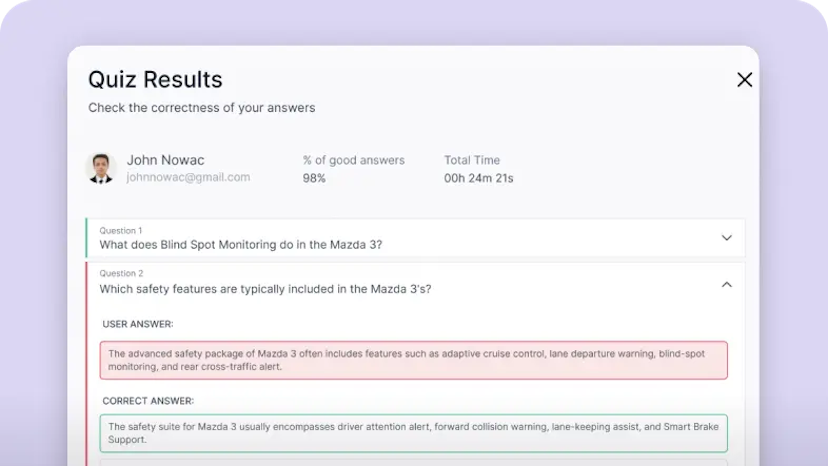Click the green correct answer box

[x=413, y=433]
